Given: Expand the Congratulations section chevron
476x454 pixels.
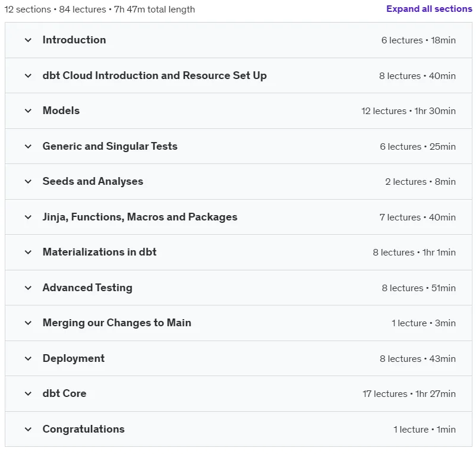Looking at the screenshot, I should [28, 429].
